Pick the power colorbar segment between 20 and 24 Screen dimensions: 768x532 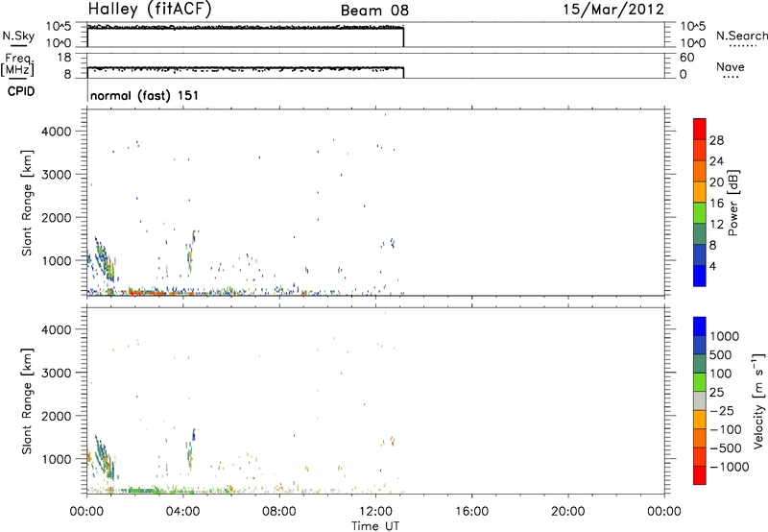tap(700, 171)
